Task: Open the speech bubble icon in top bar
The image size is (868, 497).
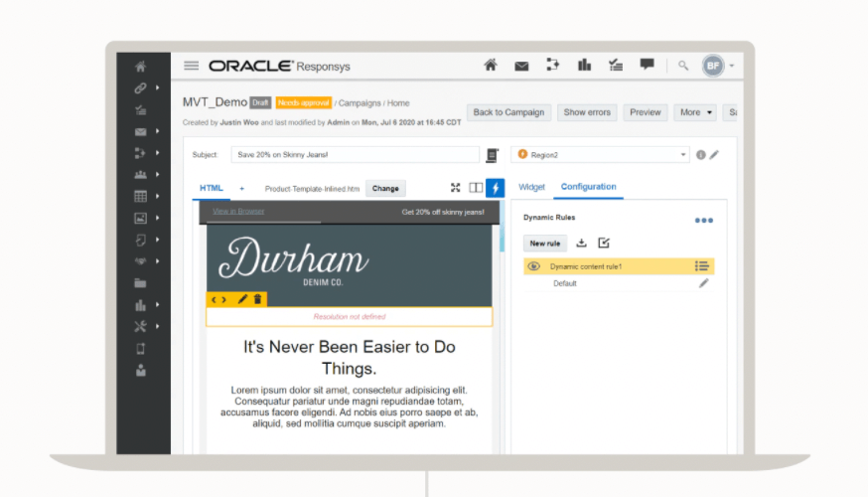Action: pos(647,65)
